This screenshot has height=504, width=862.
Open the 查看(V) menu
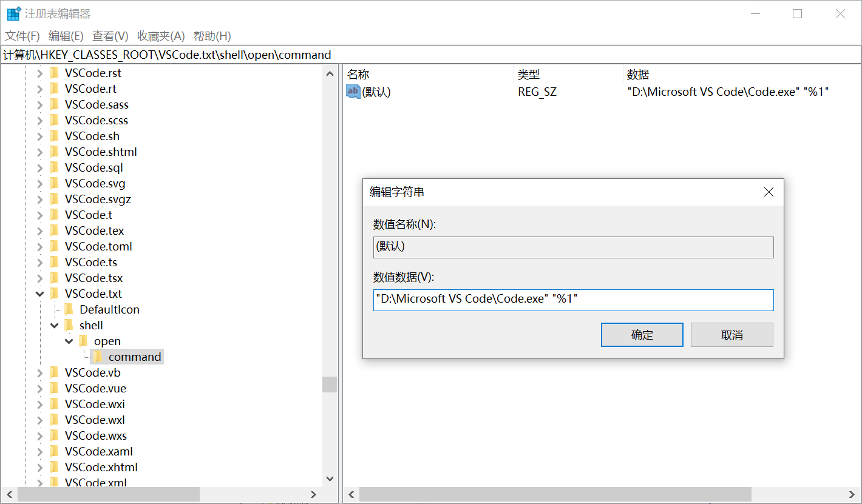click(110, 36)
